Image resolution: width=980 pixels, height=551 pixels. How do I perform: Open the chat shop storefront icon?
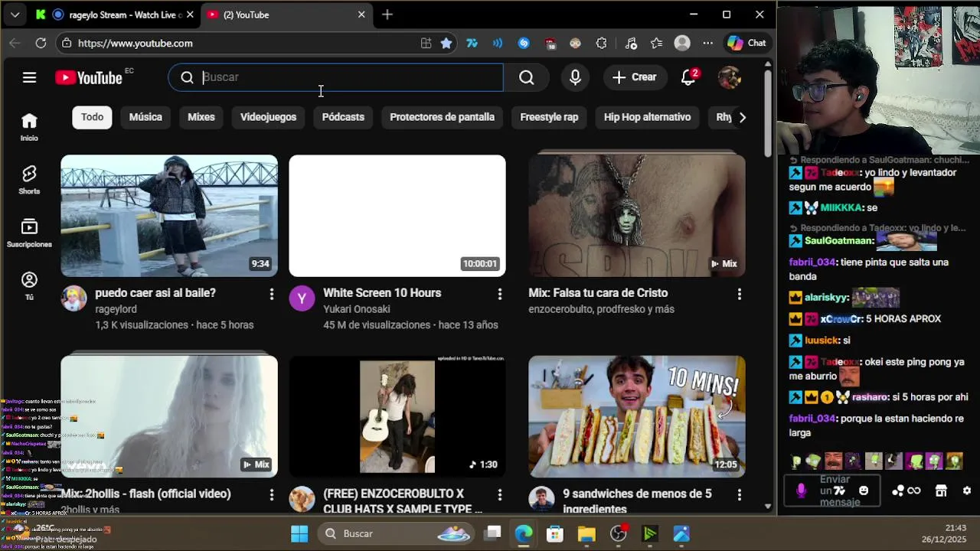coord(941,491)
